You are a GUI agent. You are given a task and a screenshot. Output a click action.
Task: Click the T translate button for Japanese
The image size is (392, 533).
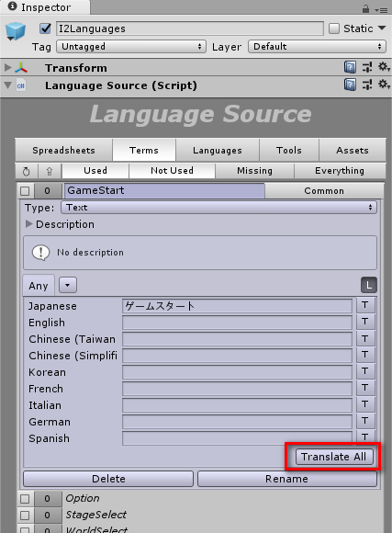tap(365, 305)
